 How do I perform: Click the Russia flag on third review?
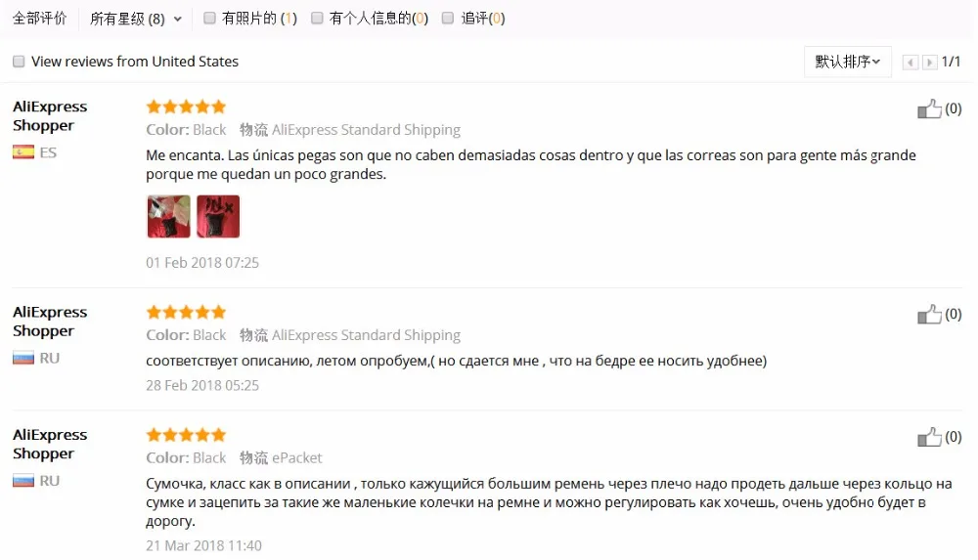23,481
